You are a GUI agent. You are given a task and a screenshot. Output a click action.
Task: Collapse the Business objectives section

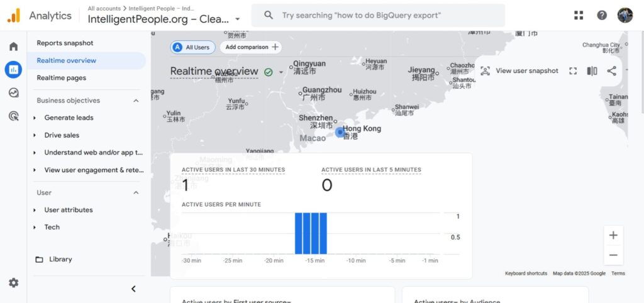tap(136, 101)
